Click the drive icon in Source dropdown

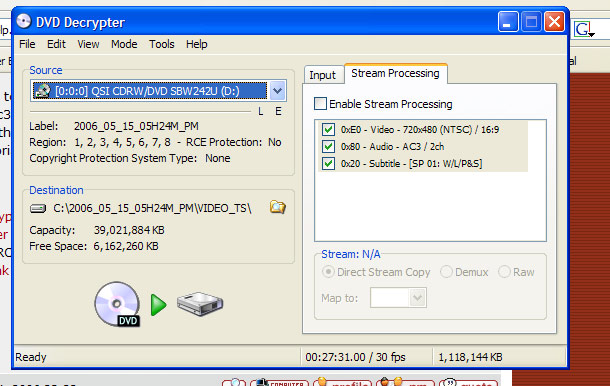42,91
